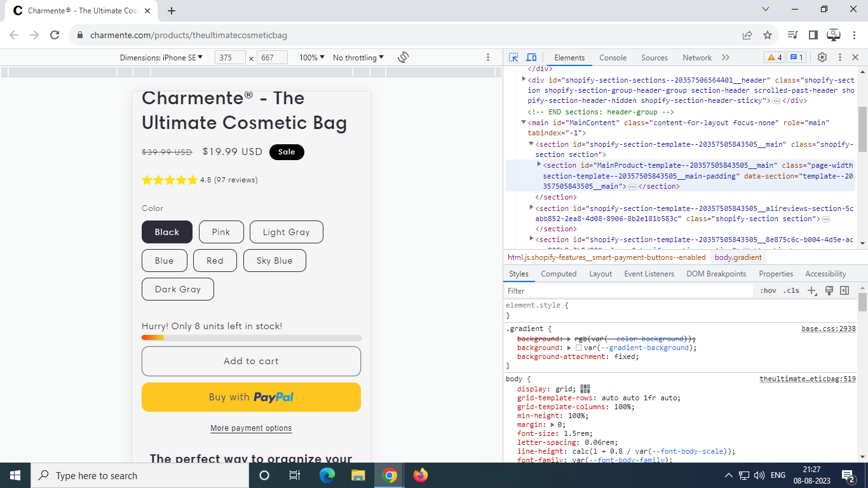
Task: Open Microsoft Edge from taskbar
Action: point(327,475)
